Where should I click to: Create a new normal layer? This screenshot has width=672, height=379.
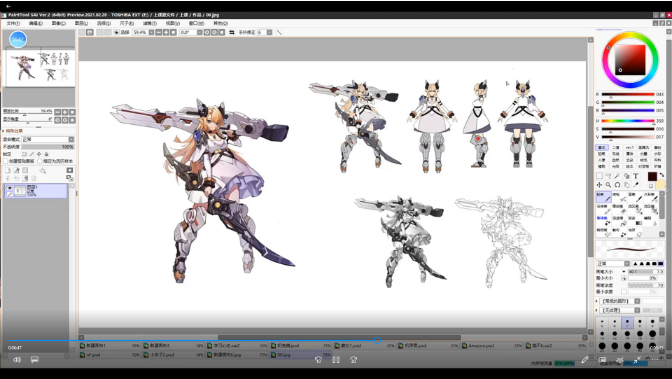[8, 170]
